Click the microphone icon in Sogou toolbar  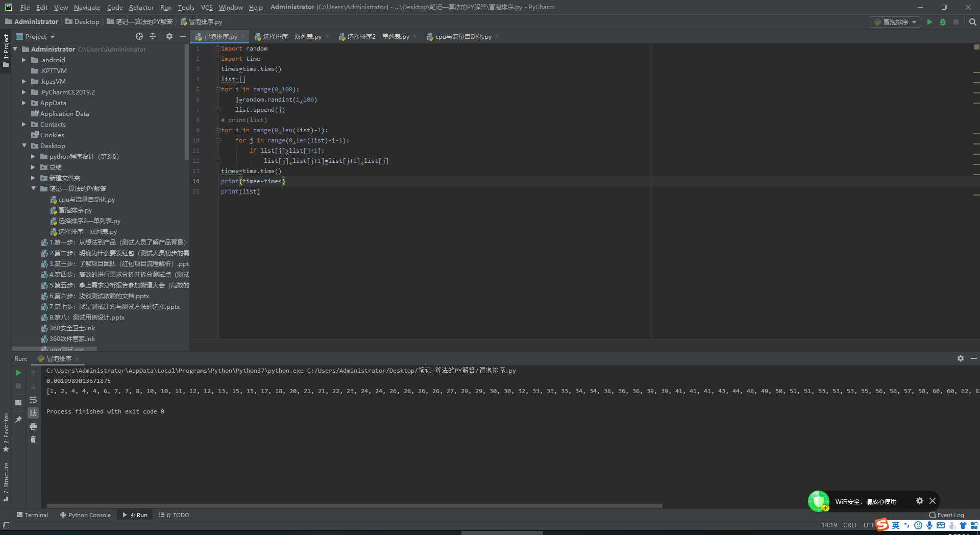(929, 525)
